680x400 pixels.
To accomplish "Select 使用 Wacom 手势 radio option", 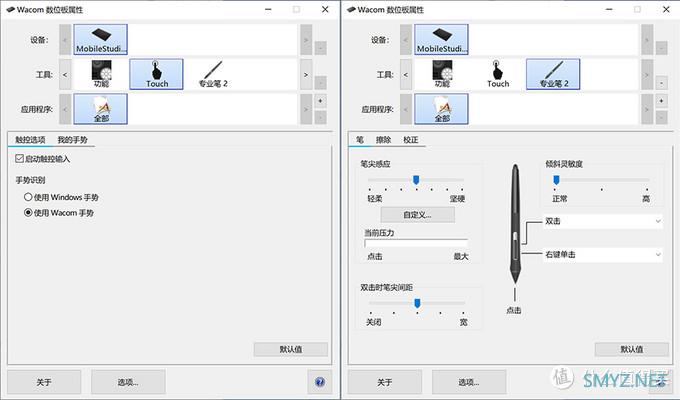I will click(x=28, y=213).
